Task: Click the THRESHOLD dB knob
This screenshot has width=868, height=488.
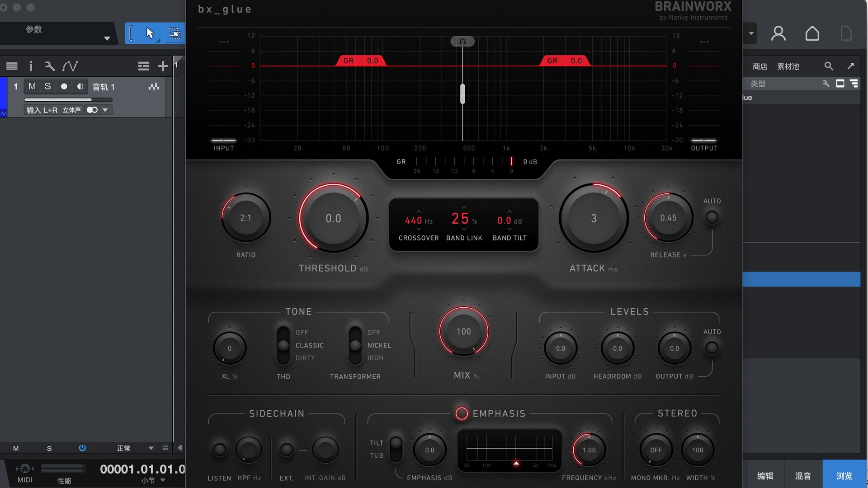Action: [333, 218]
